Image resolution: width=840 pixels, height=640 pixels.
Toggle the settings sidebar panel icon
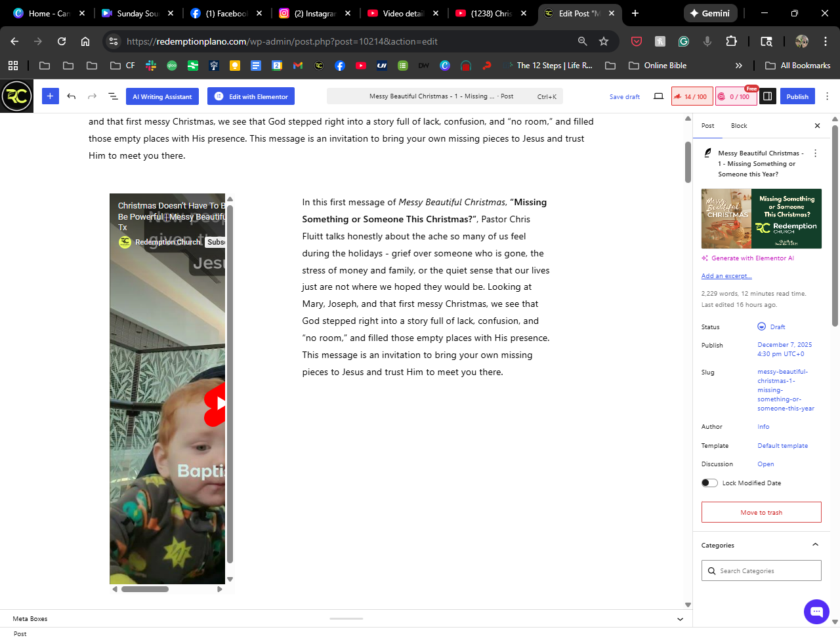(x=767, y=96)
